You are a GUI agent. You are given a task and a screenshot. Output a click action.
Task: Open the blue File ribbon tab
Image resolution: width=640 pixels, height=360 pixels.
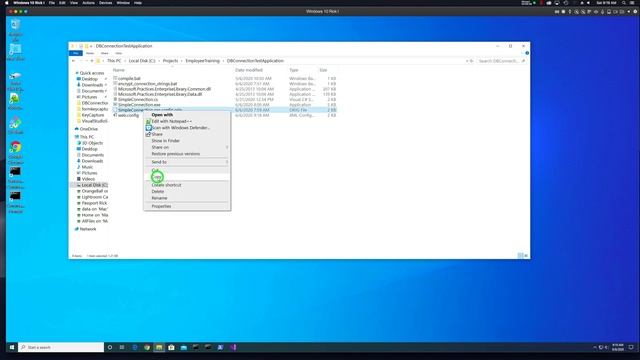pos(76,53)
